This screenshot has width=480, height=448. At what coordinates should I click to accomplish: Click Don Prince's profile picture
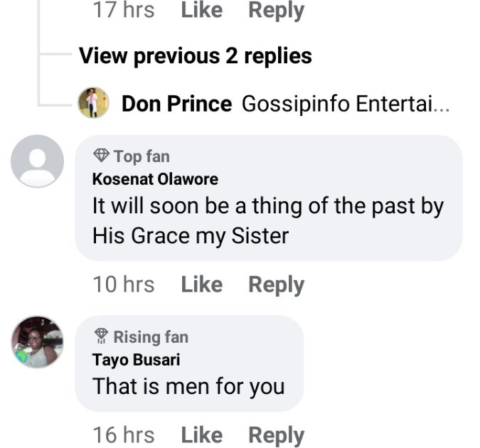(x=93, y=104)
